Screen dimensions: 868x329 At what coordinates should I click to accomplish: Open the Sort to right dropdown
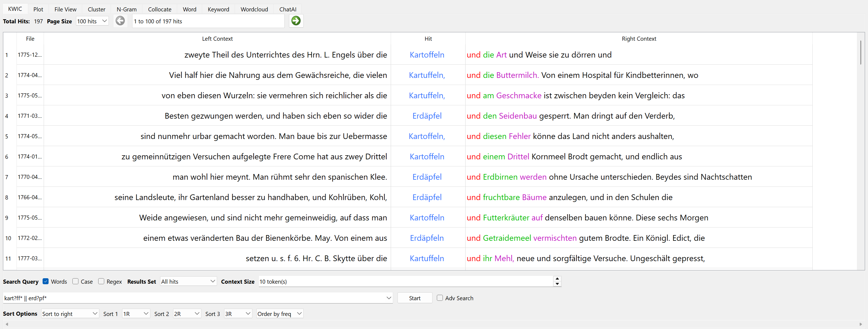(69, 314)
